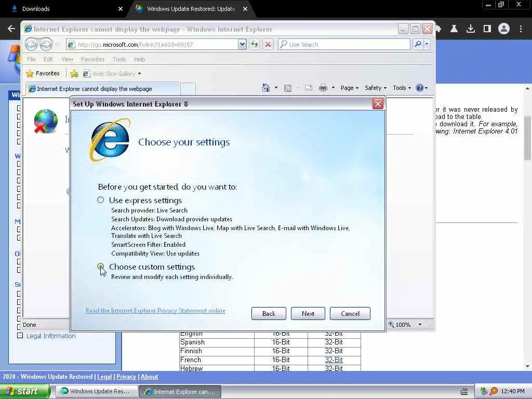This screenshot has width=532, height=399.
Task: Expand the Print dropdown arrow
Action: coord(333,88)
